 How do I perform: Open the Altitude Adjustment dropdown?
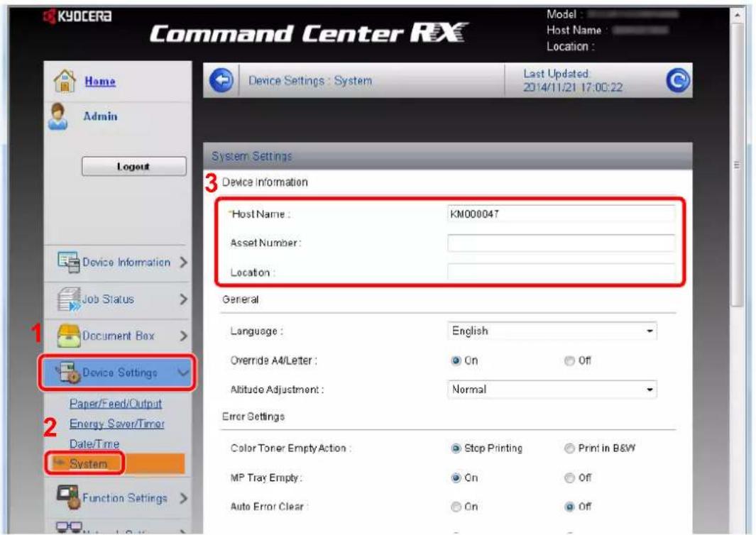pyautogui.click(x=552, y=390)
